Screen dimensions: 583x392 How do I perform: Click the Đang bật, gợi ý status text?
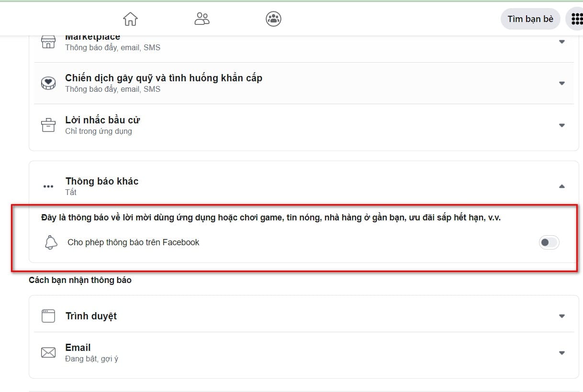(x=91, y=359)
